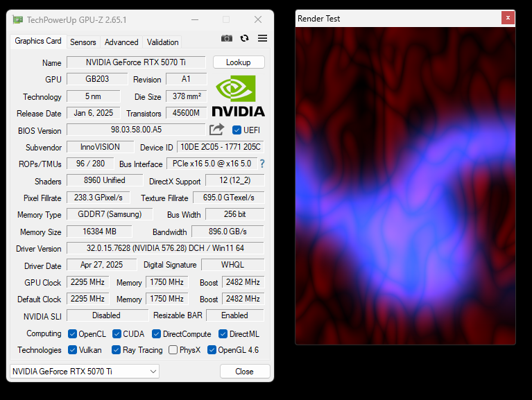This screenshot has width=532, height=400.
Task: Click the Bus Width field 256 bit
Action: (234, 214)
